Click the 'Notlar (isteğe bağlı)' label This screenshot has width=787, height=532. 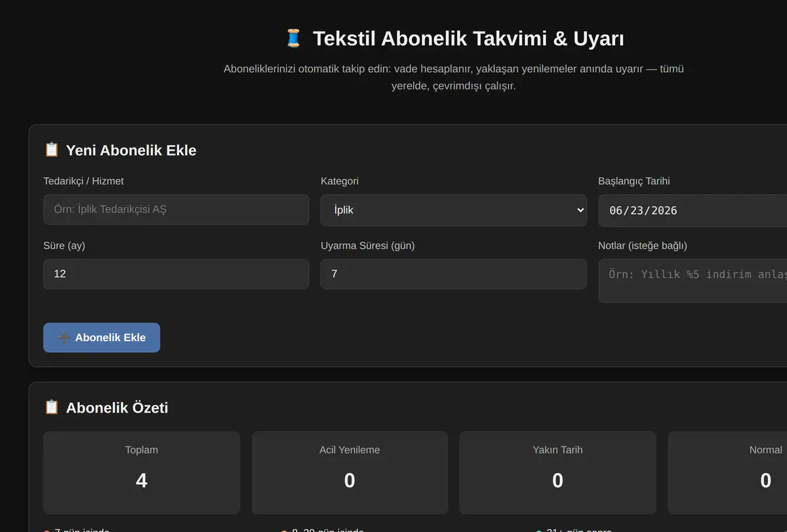pos(643,245)
